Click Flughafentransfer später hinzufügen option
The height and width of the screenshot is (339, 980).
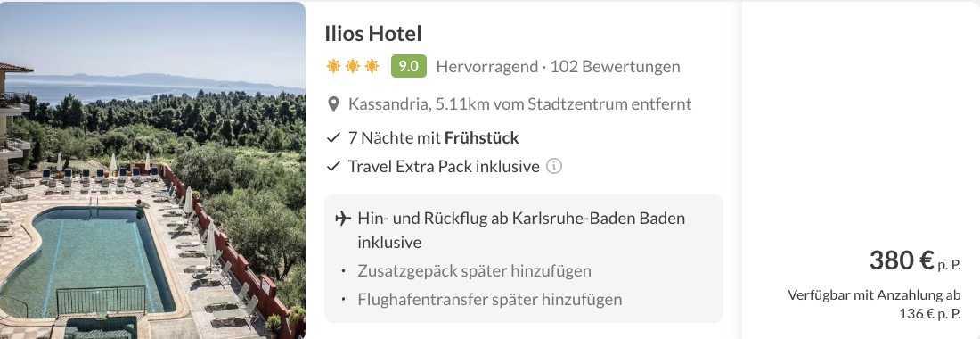[x=490, y=300]
